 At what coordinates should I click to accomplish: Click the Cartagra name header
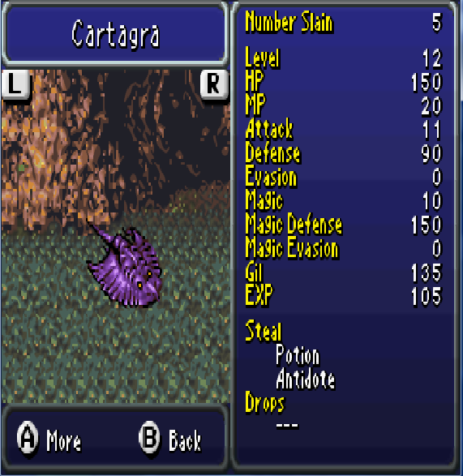click(116, 34)
